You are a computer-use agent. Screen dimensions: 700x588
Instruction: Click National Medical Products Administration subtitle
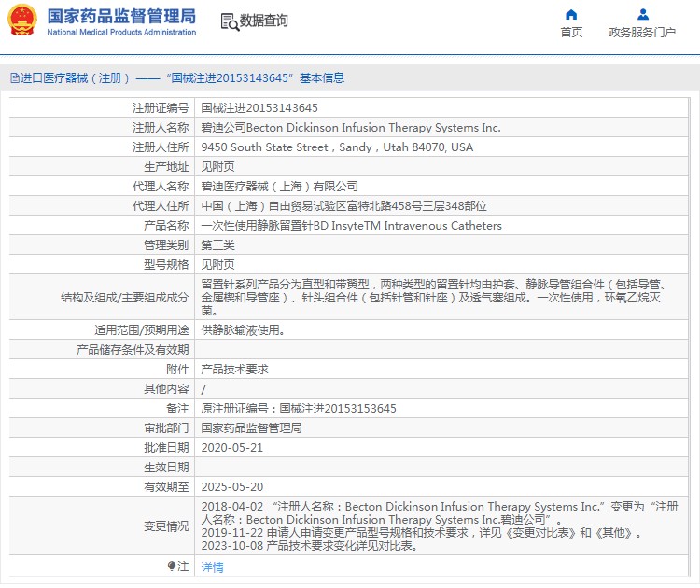click(x=121, y=32)
